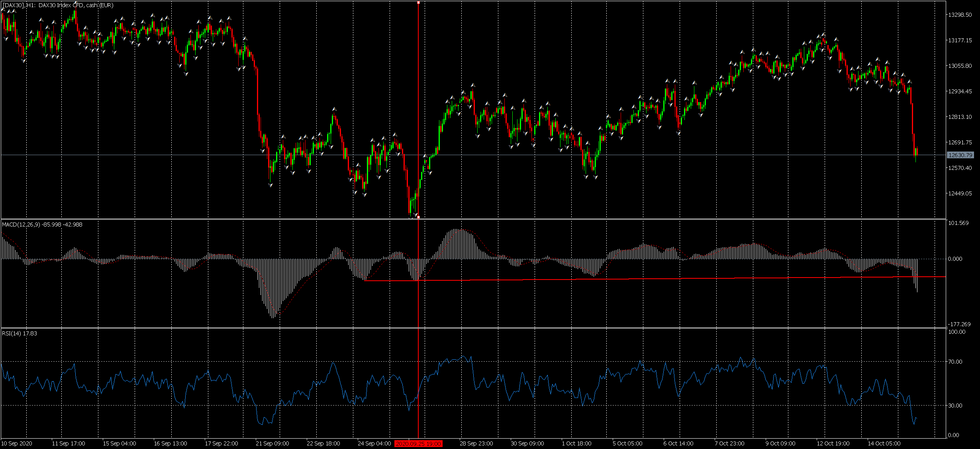Click the 9 Oct 09:00 time label
Screen dimensions: 980x449
(780, 443)
